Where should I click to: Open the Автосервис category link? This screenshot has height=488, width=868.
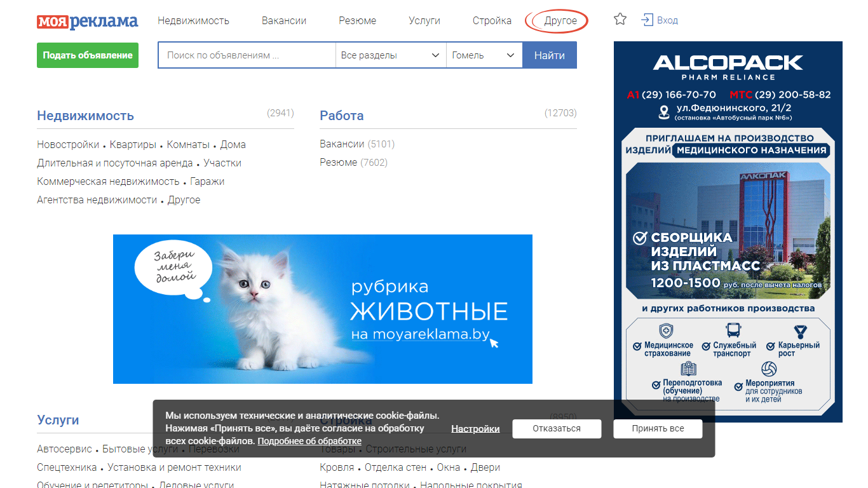tap(64, 449)
